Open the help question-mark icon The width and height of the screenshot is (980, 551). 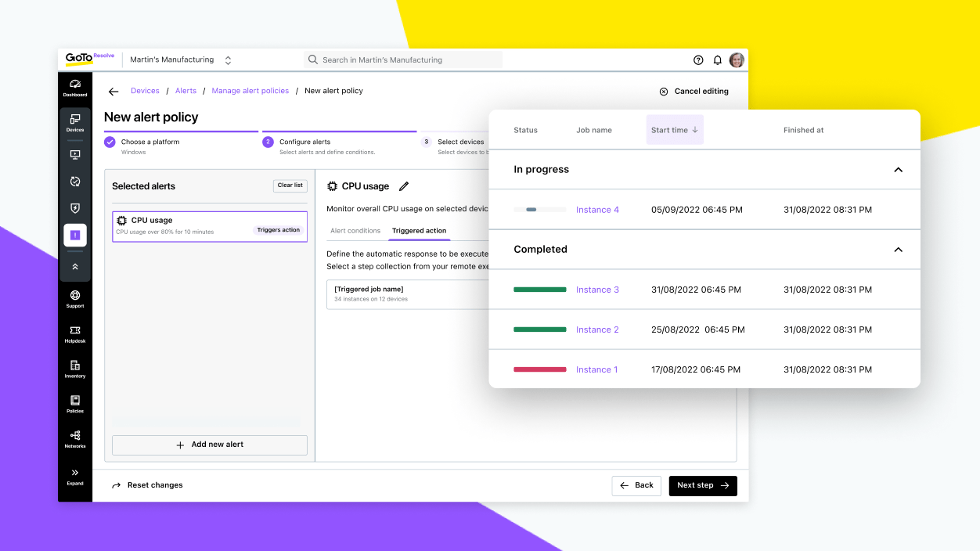coord(698,59)
